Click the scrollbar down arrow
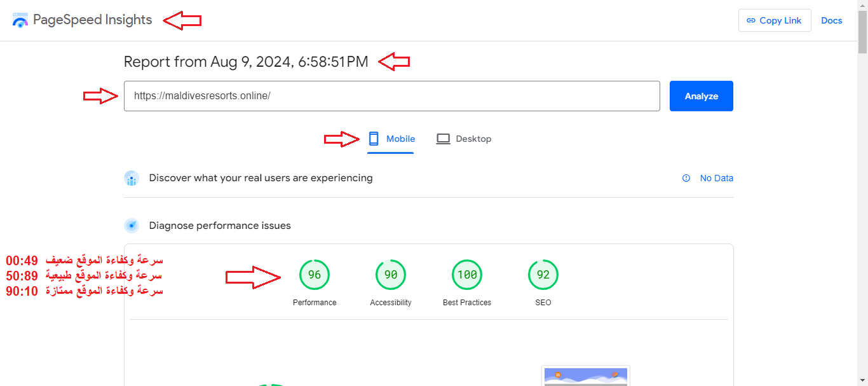 pos(862,380)
